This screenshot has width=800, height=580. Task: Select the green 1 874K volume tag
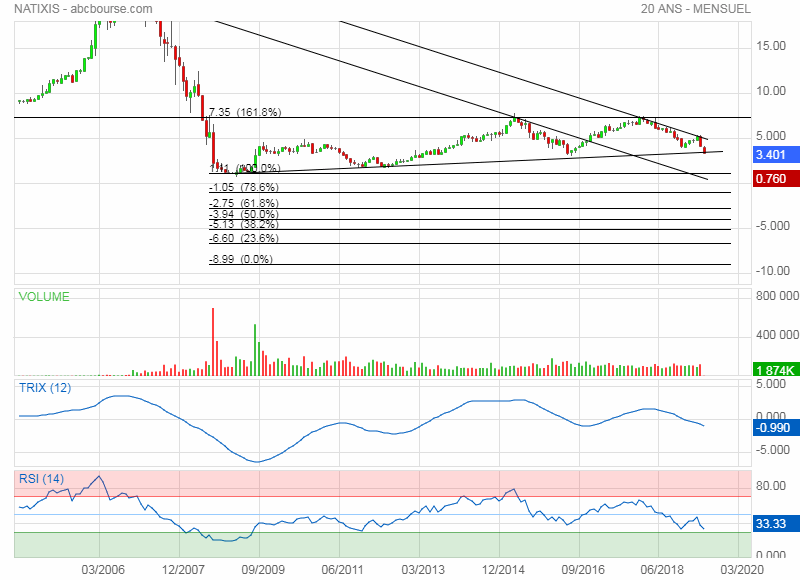[x=776, y=370]
